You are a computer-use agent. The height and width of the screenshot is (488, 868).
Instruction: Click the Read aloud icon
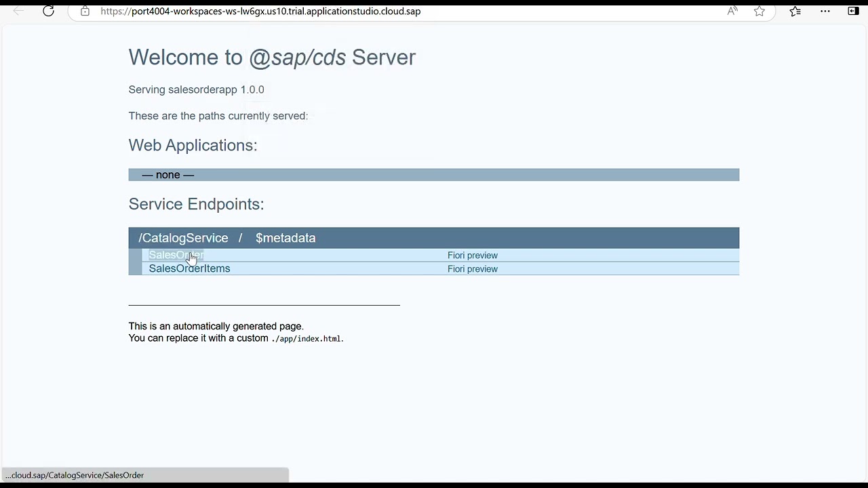click(x=732, y=11)
